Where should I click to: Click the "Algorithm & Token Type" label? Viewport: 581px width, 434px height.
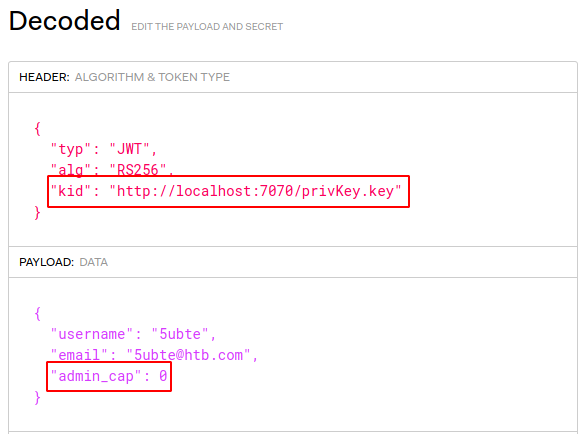click(152, 77)
